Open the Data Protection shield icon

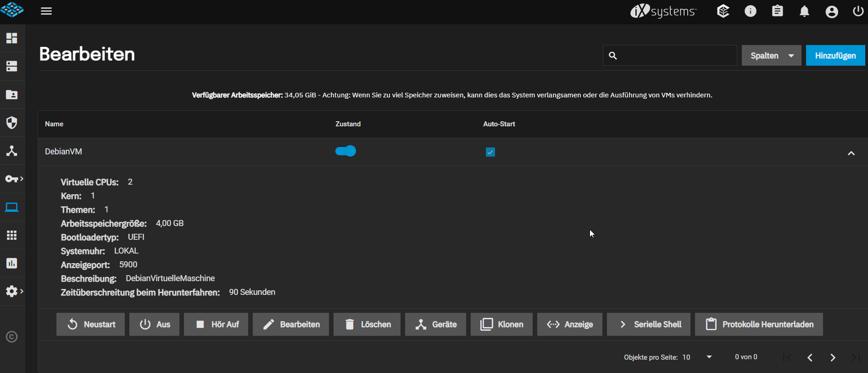(x=12, y=123)
